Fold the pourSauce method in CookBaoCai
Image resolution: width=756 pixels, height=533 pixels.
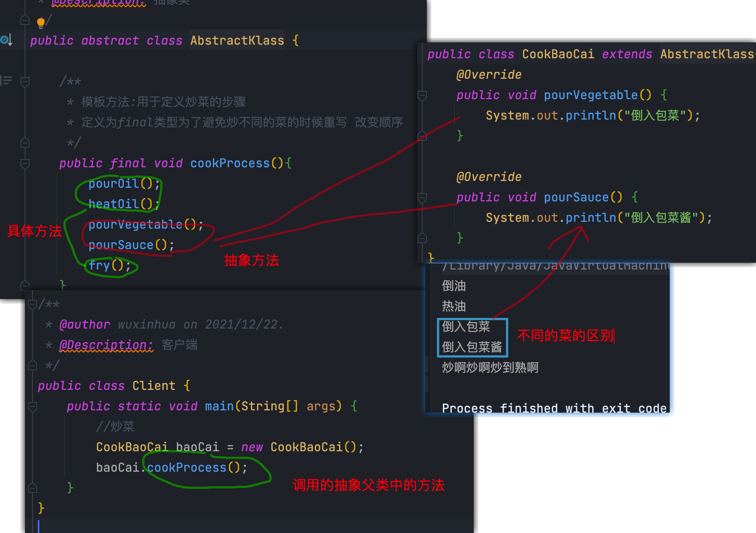(x=422, y=197)
